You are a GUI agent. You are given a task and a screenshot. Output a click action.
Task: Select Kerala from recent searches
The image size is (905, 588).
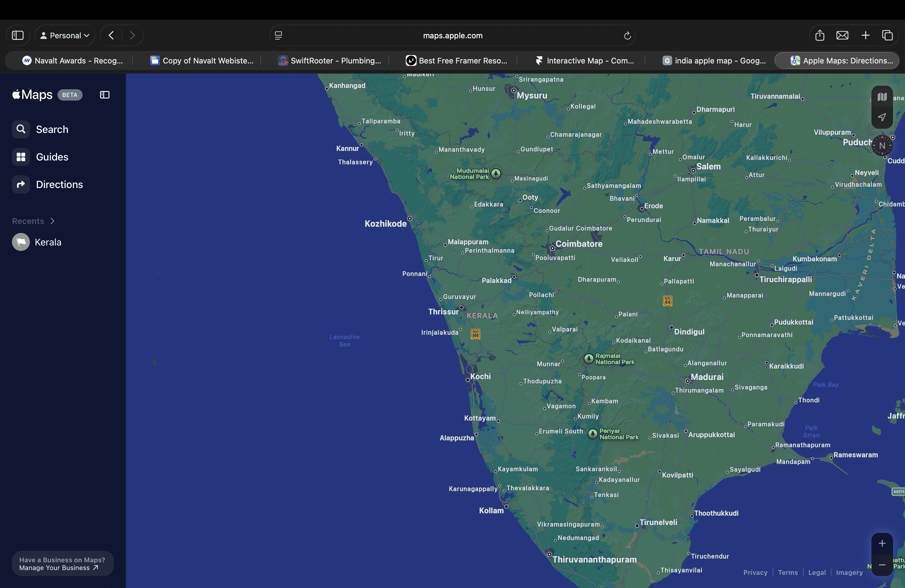coord(48,242)
